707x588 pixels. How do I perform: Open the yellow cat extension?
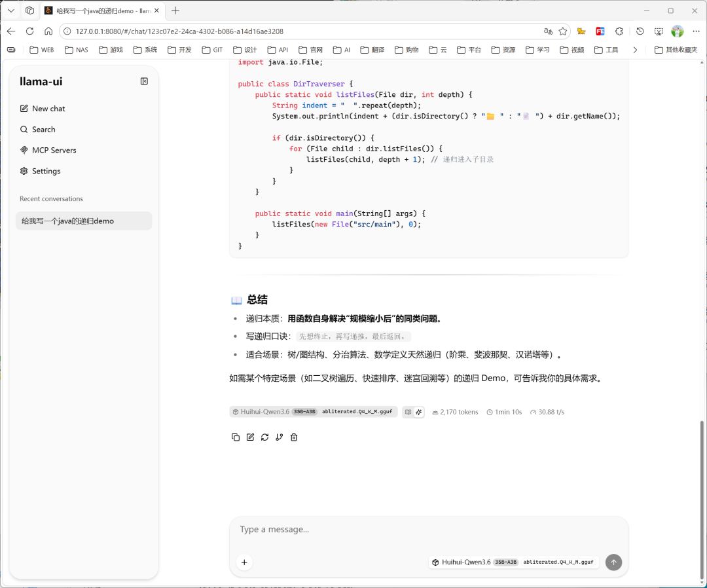(582, 31)
